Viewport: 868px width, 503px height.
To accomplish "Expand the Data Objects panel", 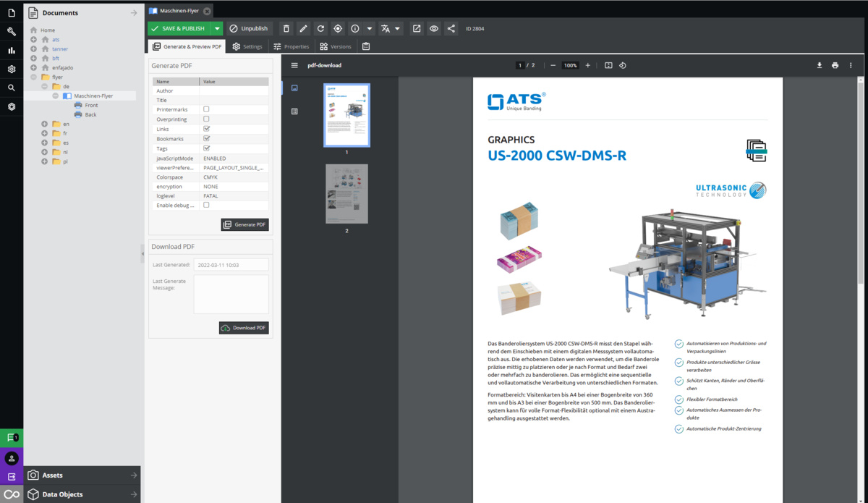I will pos(82,494).
